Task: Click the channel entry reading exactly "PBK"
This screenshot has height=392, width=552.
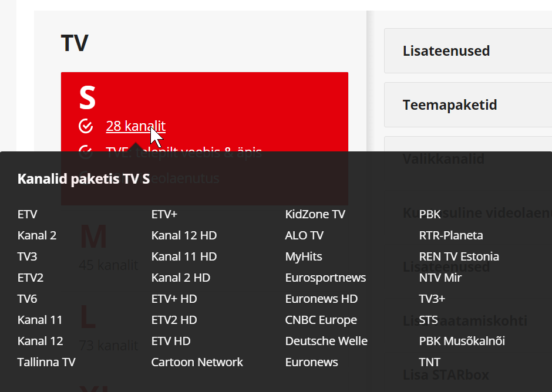Action: click(430, 214)
